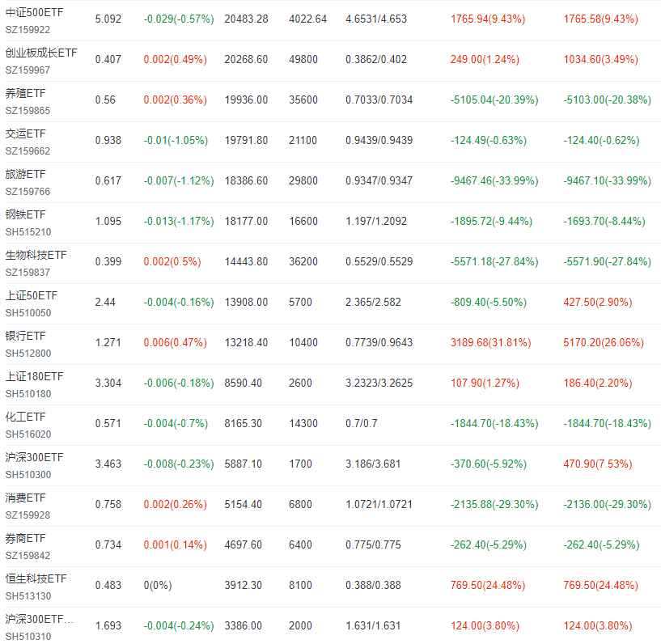The height and width of the screenshot is (644, 661).
Task: Click the change -0.029(-0.57%)
Action: 179,19
